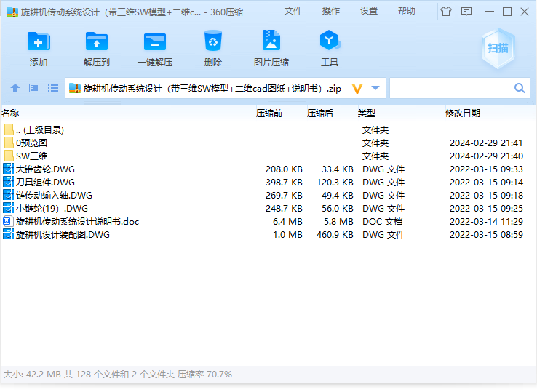Click the orange V icon in the address bar
Image resolution: width=537 pixels, height=392 pixels.
point(357,89)
